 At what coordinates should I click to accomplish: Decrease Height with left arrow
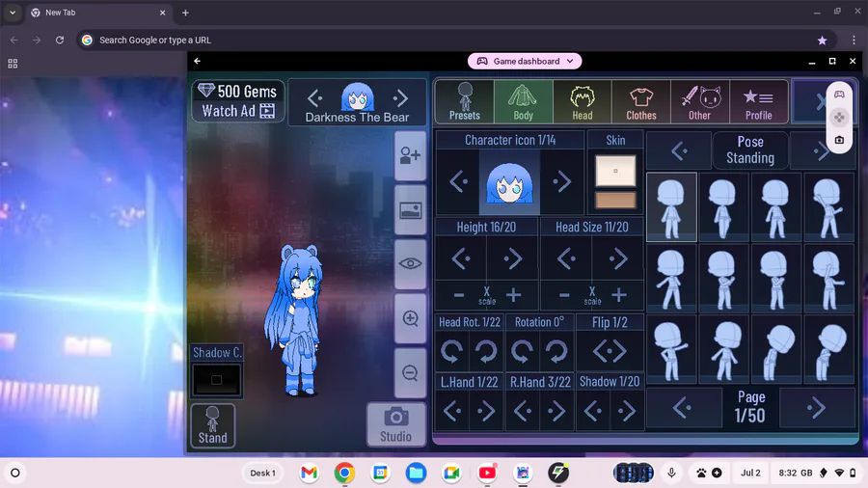tap(461, 258)
